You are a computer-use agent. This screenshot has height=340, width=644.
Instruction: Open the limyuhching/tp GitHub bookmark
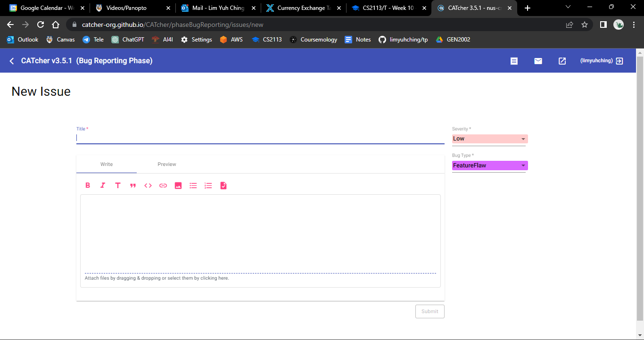coord(404,40)
